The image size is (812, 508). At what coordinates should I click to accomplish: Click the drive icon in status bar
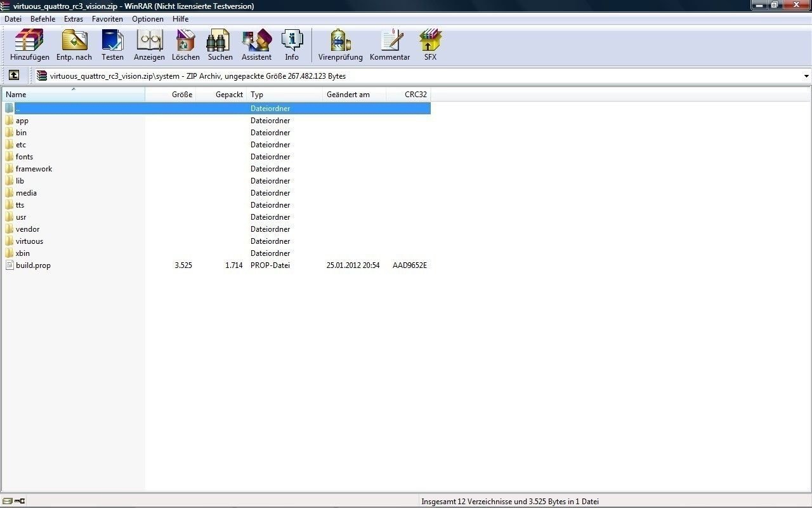tap(8, 501)
